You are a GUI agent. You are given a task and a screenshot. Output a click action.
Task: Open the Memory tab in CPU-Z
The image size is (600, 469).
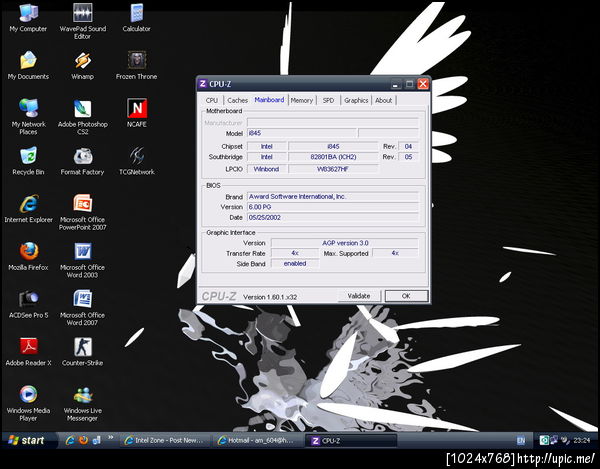tap(302, 100)
